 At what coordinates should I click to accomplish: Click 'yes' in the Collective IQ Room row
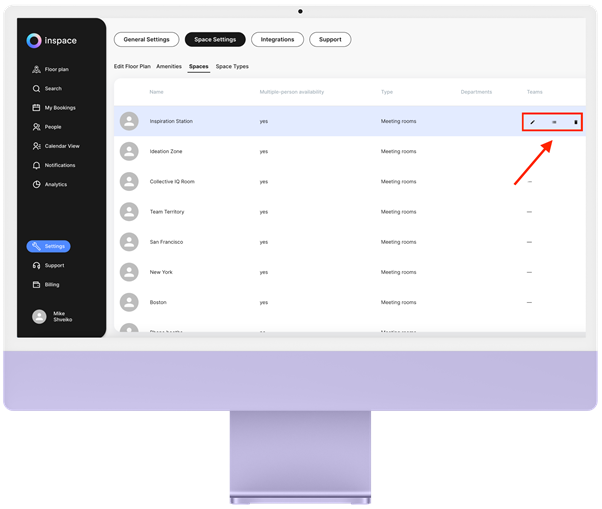(x=264, y=182)
